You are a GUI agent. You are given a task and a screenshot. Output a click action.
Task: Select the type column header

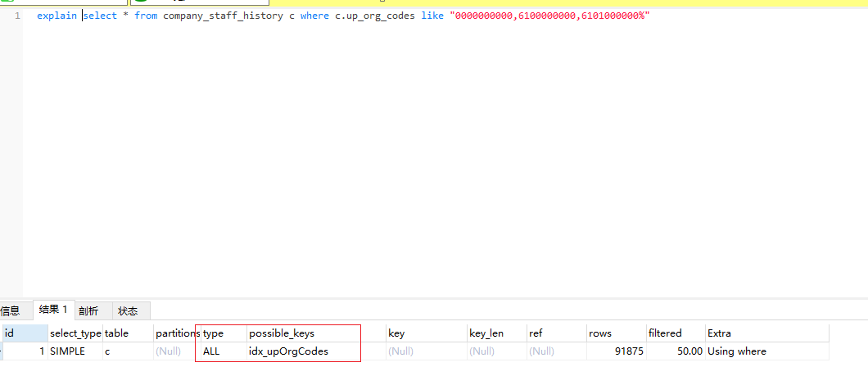coord(224,333)
